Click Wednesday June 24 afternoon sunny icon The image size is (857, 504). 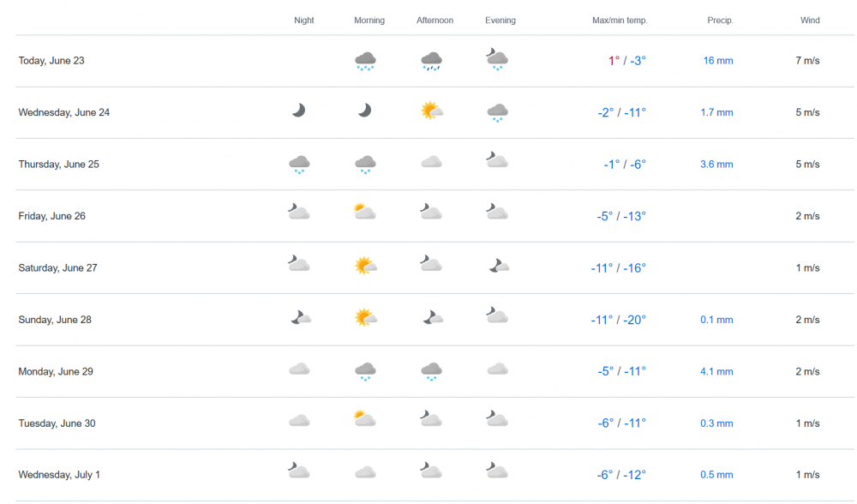431,111
